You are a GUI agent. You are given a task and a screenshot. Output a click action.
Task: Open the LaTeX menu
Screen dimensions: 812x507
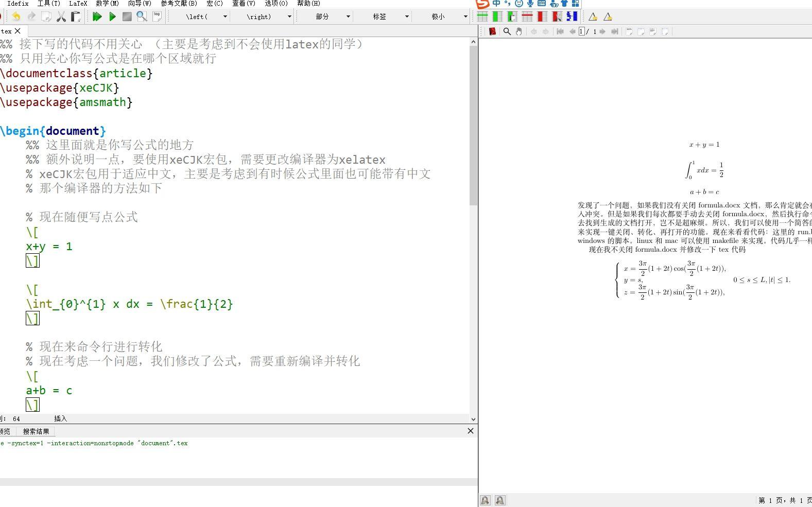[78, 3]
